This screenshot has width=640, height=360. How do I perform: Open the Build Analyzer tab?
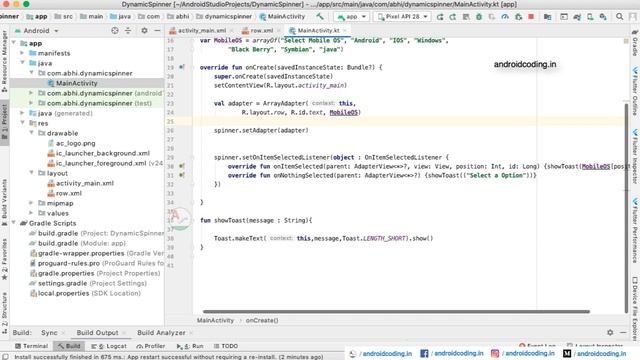click(161, 333)
